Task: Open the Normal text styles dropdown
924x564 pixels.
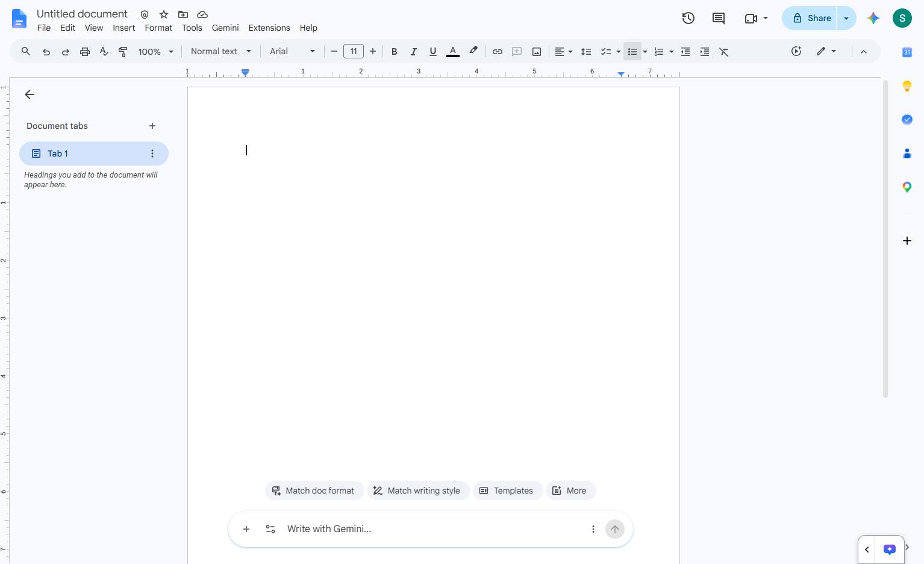Action: (x=220, y=52)
